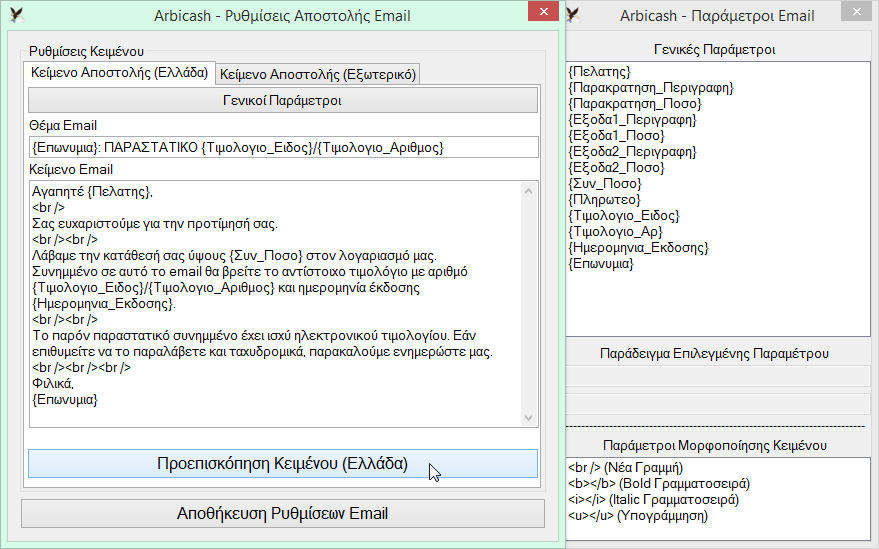Select {Εξοδα1_Περιγραφη} parameter
Image resolution: width=879 pixels, height=549 pixels.
[632, 119]
